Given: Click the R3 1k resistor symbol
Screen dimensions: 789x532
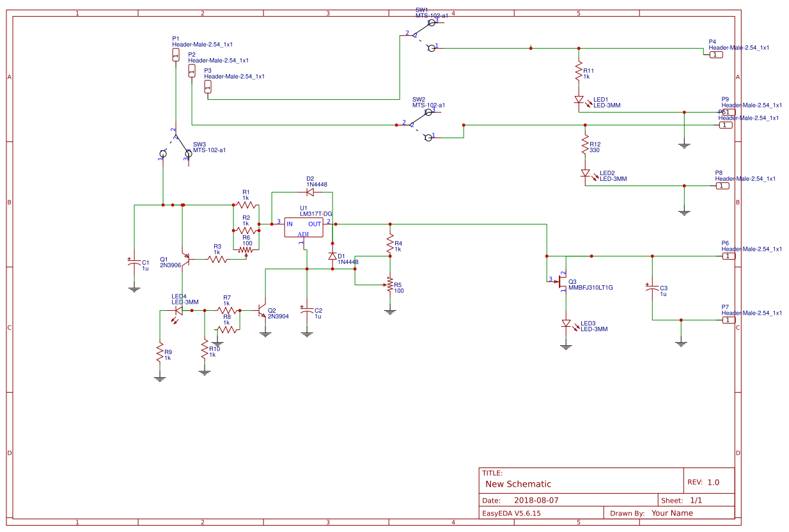Looking at the screenshot, I should pyautogui.click(x=217, y=259).
